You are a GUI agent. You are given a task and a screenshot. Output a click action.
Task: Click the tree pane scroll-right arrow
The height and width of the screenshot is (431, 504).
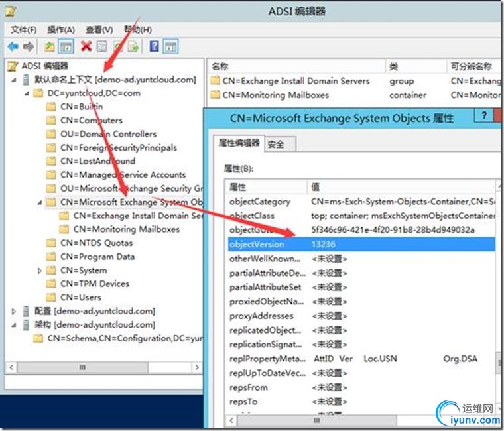click(197, 367)
